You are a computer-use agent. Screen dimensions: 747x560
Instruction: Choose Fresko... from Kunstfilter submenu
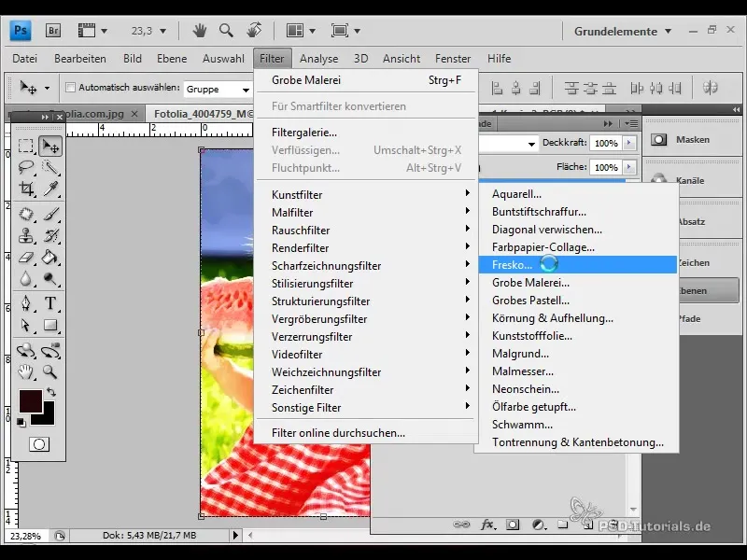click(x=577, y=265)
